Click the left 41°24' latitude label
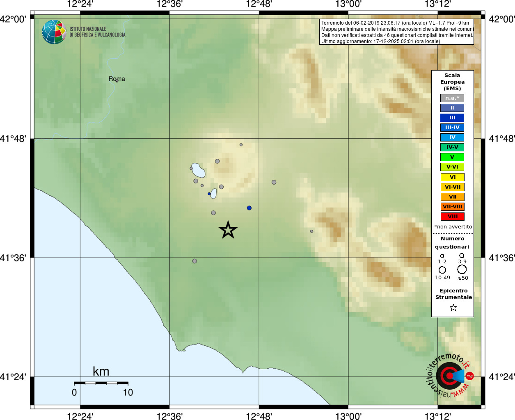515x420 pixels. tap(13, 377)
